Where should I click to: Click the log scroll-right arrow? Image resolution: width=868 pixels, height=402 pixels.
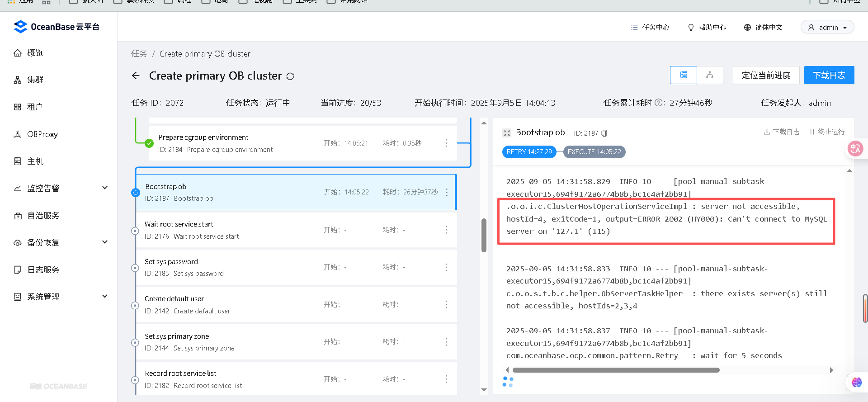pyautogui.click(x=831, y=370)
